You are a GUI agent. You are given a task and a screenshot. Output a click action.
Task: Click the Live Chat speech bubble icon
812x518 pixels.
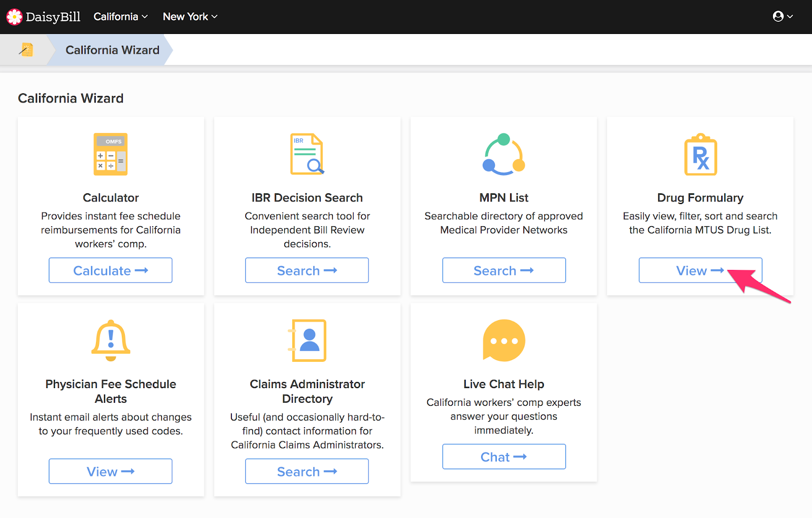click(x=503, y=340)
